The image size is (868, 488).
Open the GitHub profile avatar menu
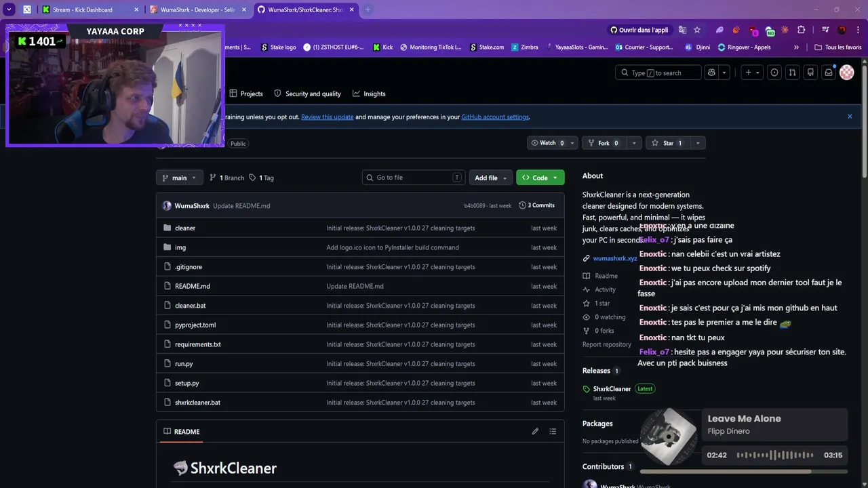[847, 73]
